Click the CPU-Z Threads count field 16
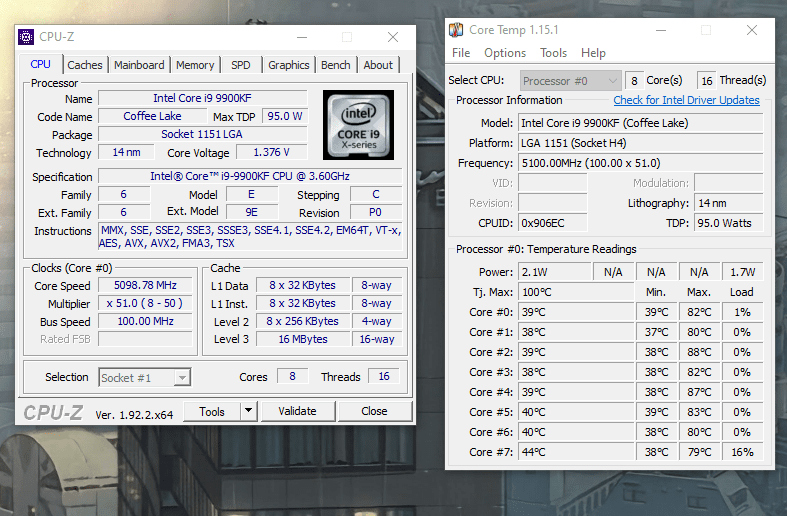 point(384,376)
